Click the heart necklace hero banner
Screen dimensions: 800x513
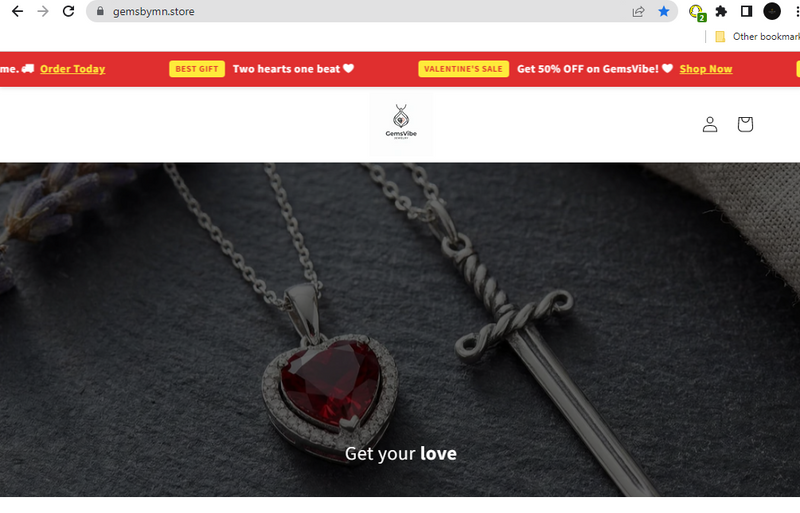point(400,330)
